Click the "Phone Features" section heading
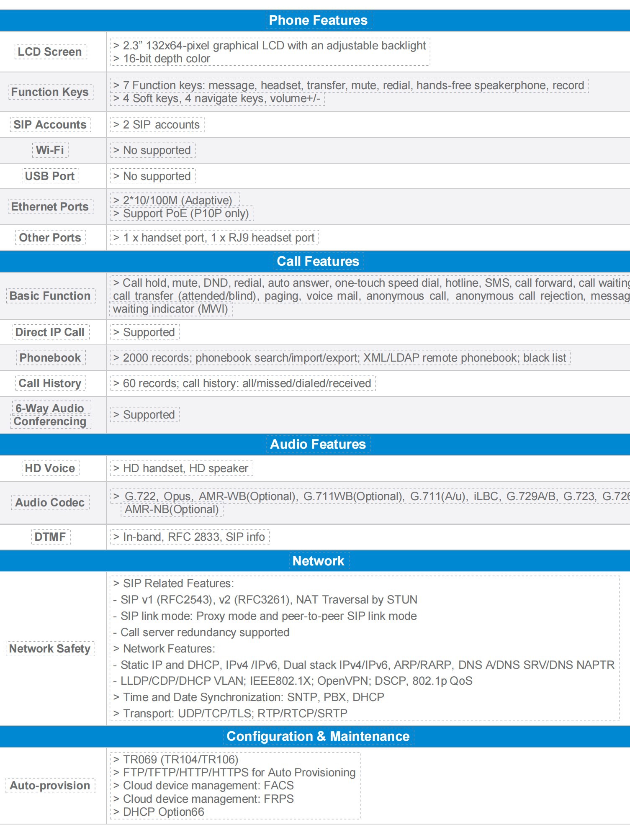This screenshot has height=840, width=630. click(318, 20)
